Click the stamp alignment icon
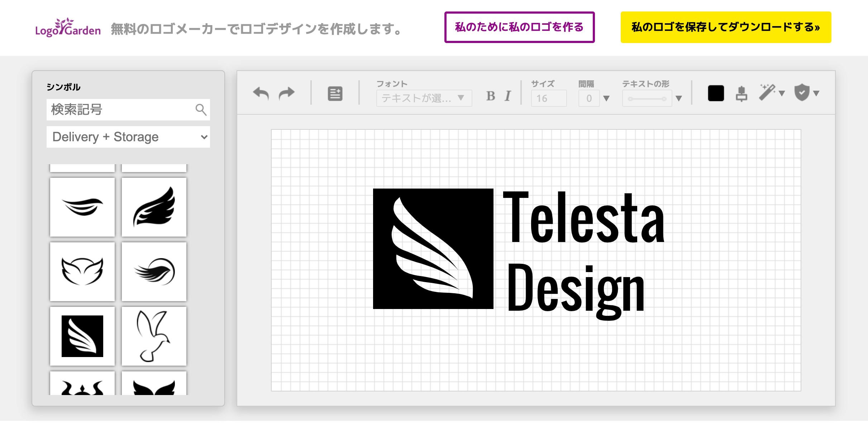Image resolution: width=868 pixels, height=423 pixels. coord(741,93)
